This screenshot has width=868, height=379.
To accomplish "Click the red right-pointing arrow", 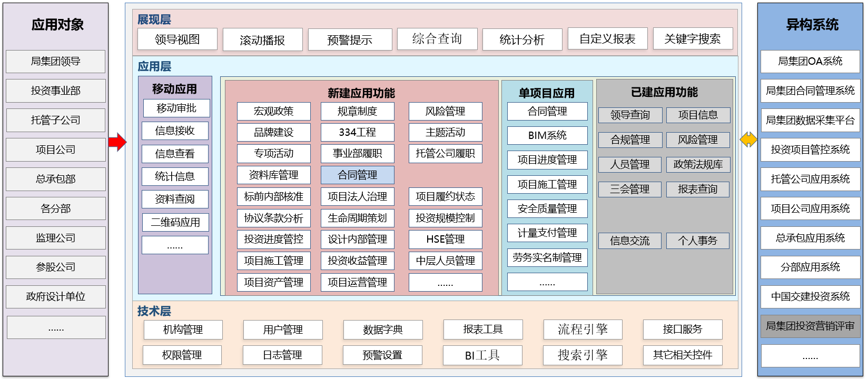I will tap(117, 142).
